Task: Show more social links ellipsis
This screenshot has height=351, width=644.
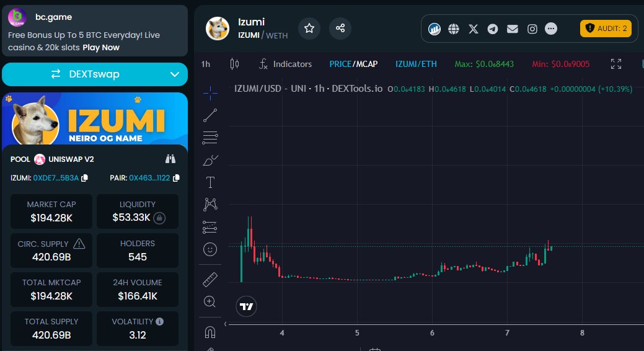Action: (x=551, y=29)
